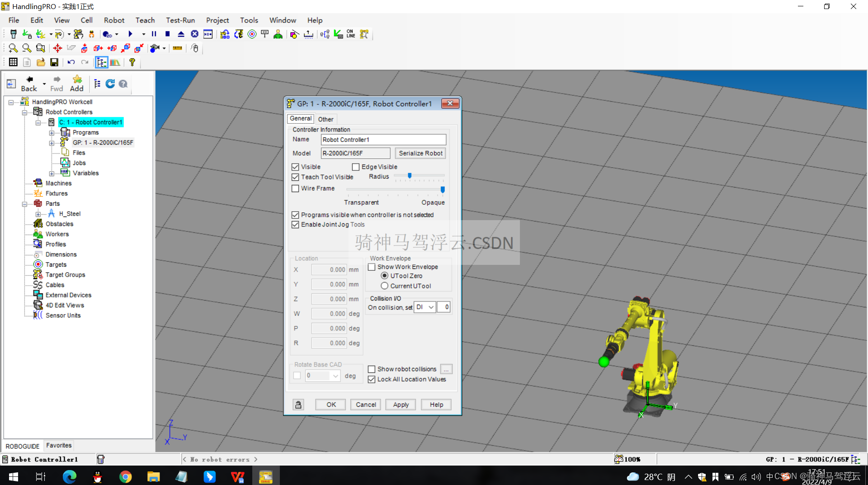This screenshot has width=868, height=485.
Task: Stop the simulation with the square icon
Action: (168, 34)
